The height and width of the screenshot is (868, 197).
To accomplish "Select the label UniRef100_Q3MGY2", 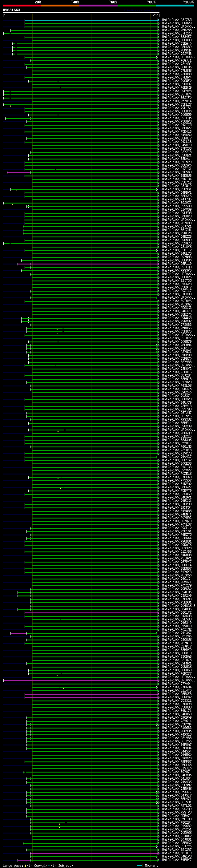I will pos(177,369).
